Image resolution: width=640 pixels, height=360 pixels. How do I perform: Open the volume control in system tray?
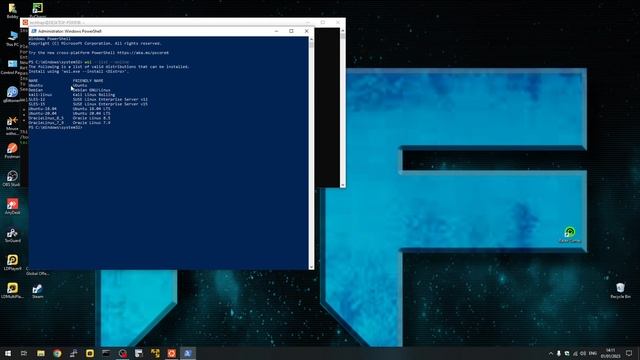pos(583,353)
